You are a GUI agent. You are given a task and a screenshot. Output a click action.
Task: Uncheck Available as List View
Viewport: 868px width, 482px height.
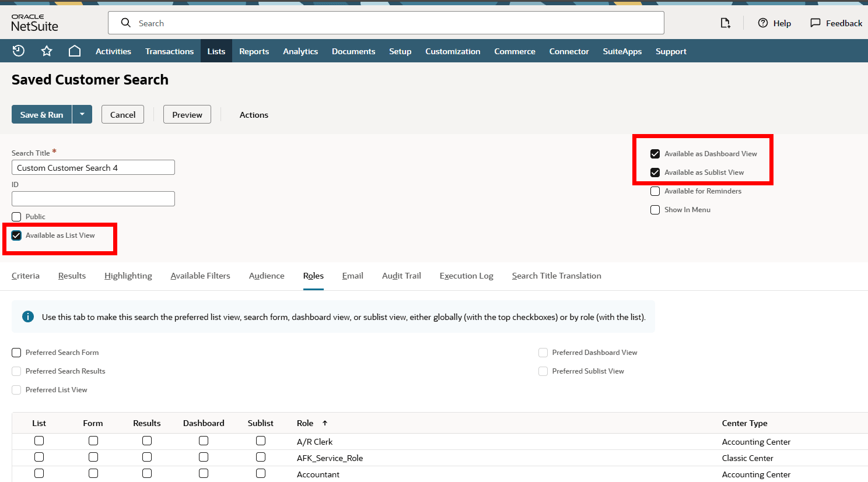point(16,235)
